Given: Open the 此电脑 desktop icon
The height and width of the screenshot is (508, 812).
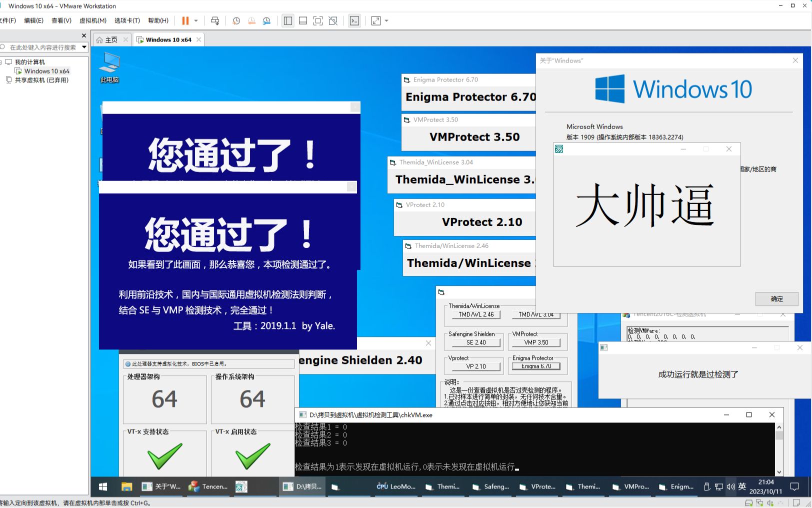Looking at the screenshot, I should coord(109,68).
